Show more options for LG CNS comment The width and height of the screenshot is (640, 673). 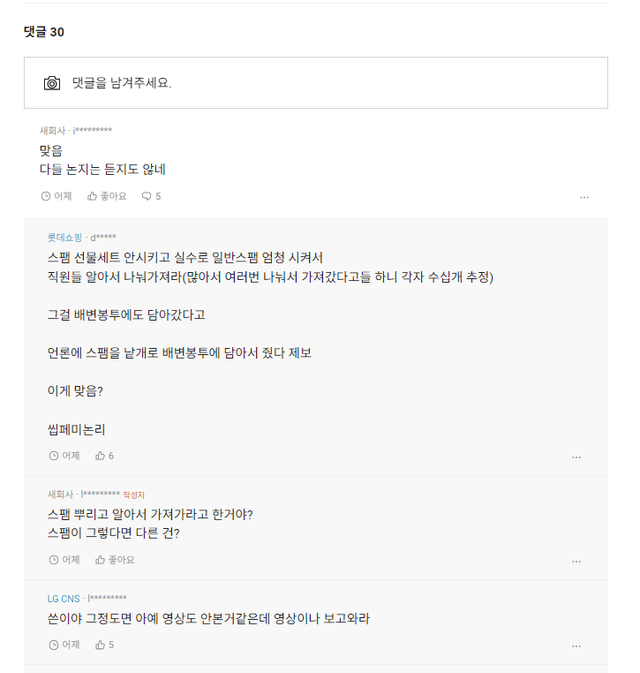click(x=576, y=646)
